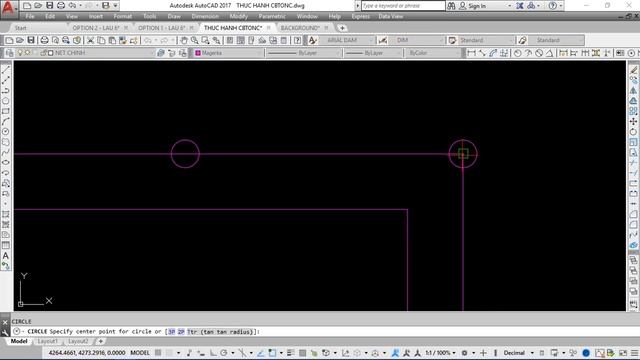This screenshot has width=640, height=360.
Task: Click the Diameter Dimension icon
Action: tap(539, 53)
